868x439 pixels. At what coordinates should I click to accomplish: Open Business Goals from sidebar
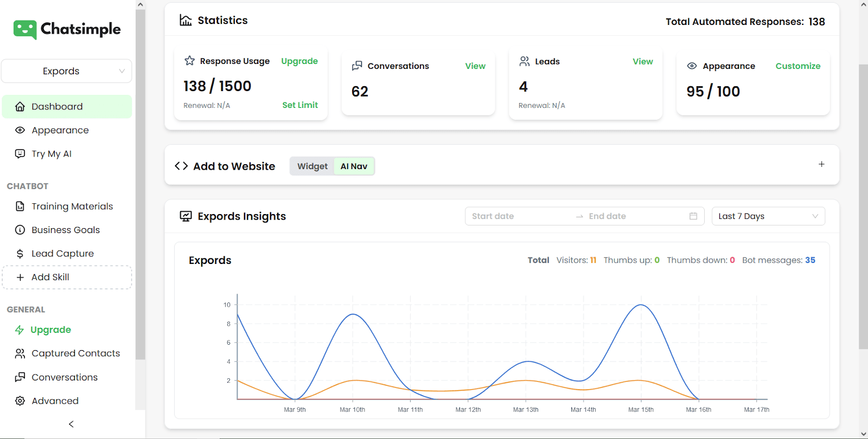pos(66,230)
